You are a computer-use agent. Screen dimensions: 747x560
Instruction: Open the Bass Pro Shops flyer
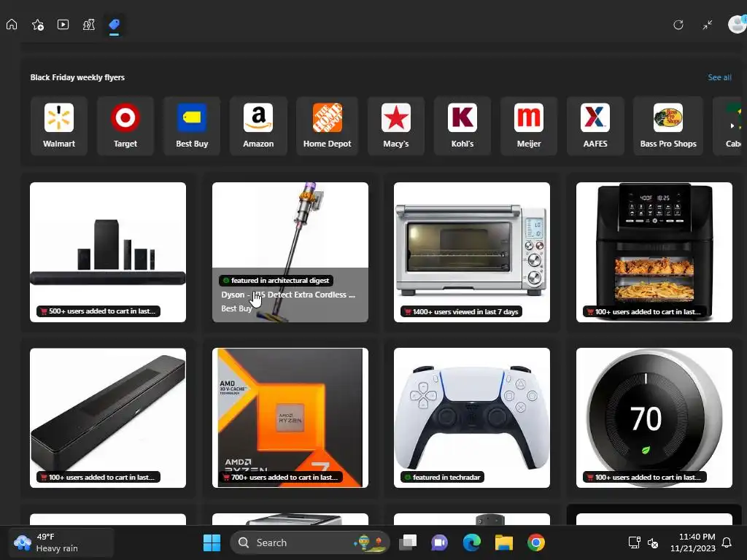[x=668, y=125]
